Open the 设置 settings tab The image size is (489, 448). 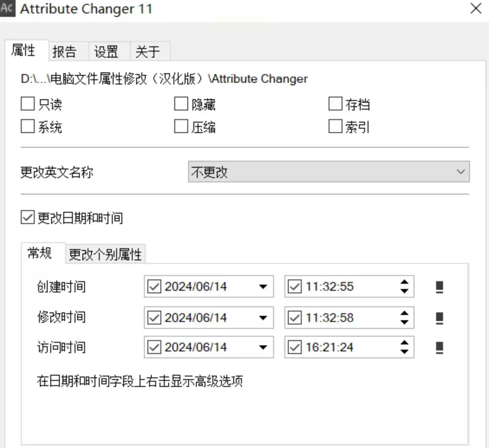106,52
